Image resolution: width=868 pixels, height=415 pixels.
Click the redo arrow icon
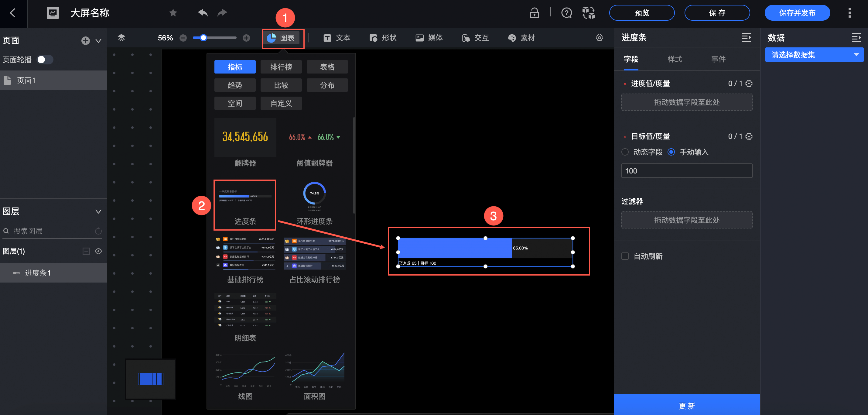click(x=222, y=13)
